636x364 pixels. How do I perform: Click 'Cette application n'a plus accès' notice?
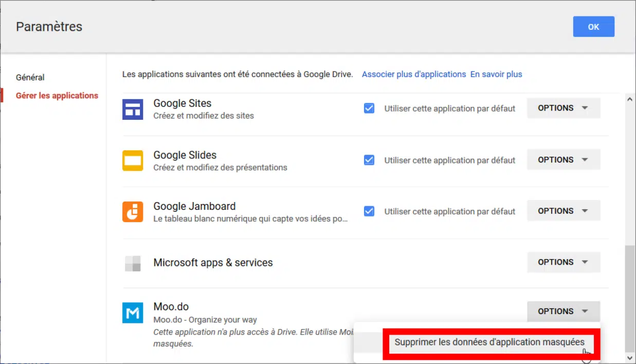pyautogui.click(x=253, y=338)
